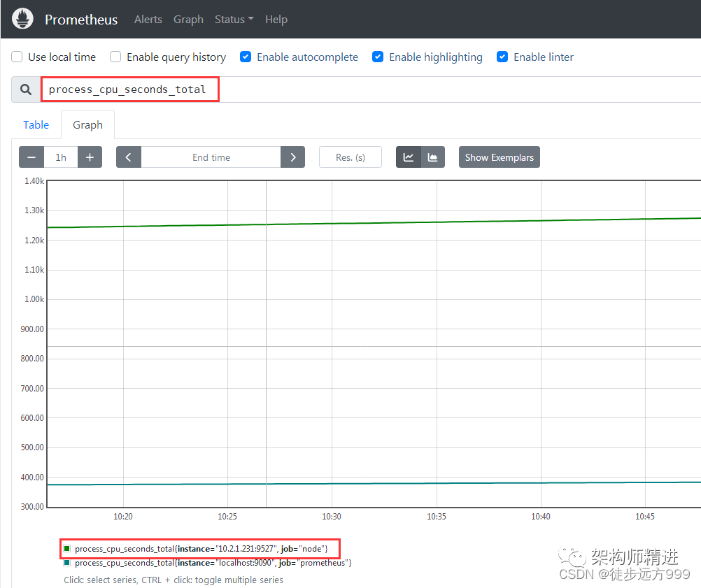Image resolution: width=701 pixels, height=588 pixels.
Task: Open the Help page
Action: click(x=276, y=19)
